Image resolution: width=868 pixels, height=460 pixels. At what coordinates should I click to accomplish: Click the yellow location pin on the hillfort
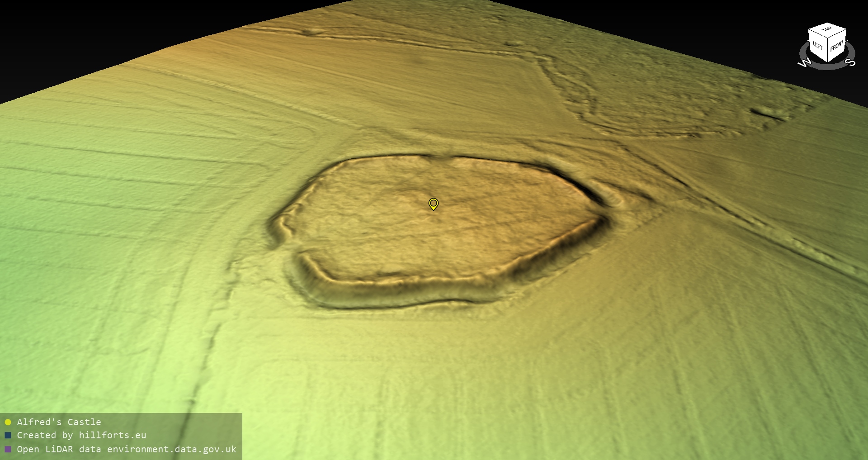click(x=433, y=204)
